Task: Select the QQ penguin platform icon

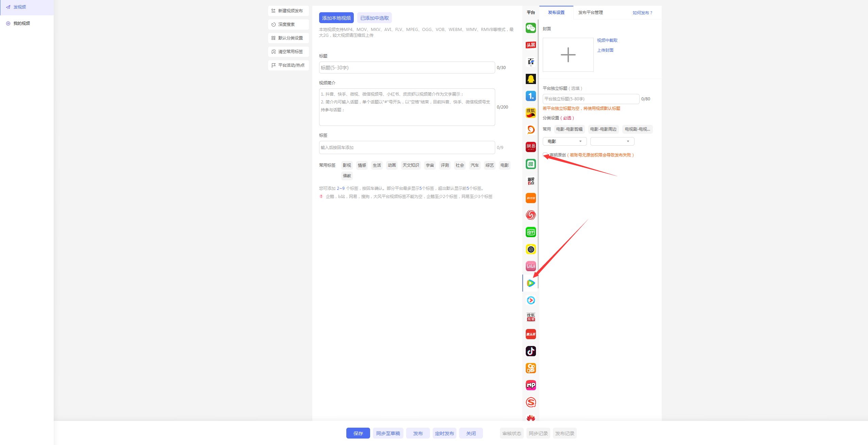Action: coord(531,79)
